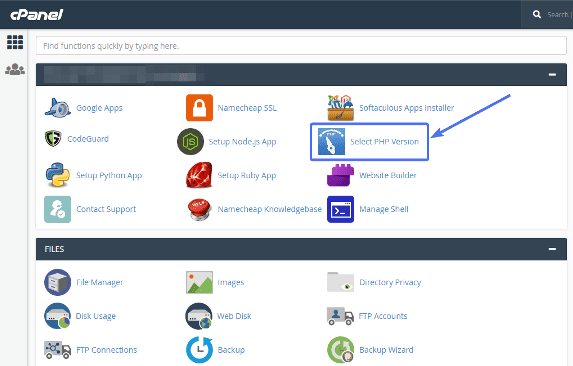Click the Images picture icon
The height and width of the screenshot is (366, 573).
pos(199,282)
